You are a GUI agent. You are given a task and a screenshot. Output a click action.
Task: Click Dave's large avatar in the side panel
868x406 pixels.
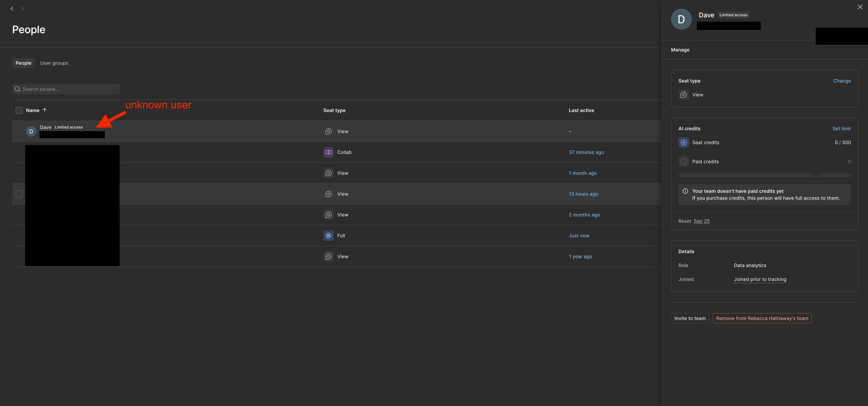(x=681, y=19)
